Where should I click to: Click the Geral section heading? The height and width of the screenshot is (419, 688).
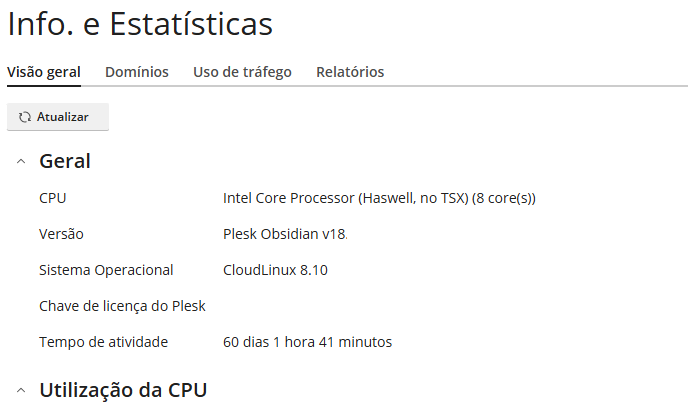click(65, 161)
